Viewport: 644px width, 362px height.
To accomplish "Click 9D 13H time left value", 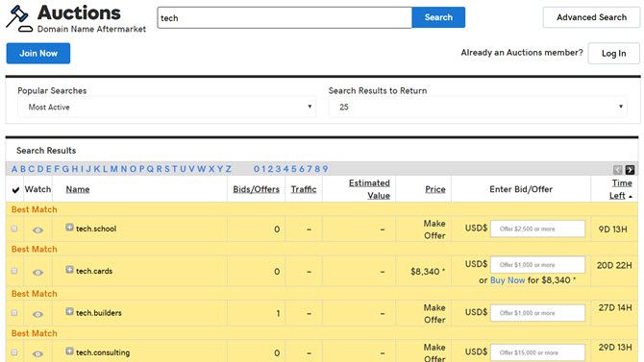I will click(613, 229).
